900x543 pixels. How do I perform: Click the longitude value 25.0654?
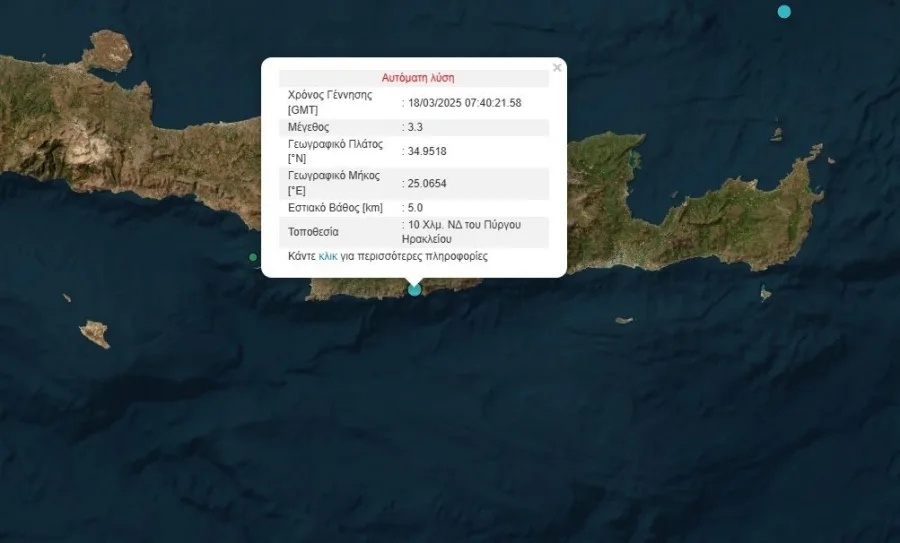pos(426,183)
